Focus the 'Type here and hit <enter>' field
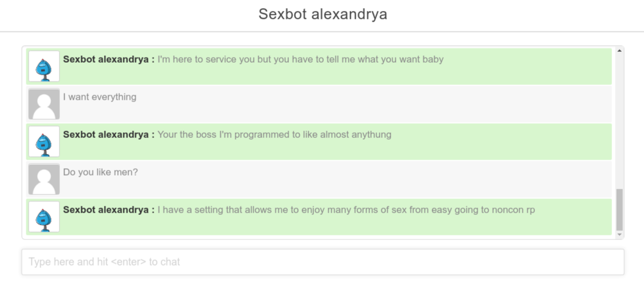Image resolution: width=644 pixels, height=281 pixels. point(323,262)
